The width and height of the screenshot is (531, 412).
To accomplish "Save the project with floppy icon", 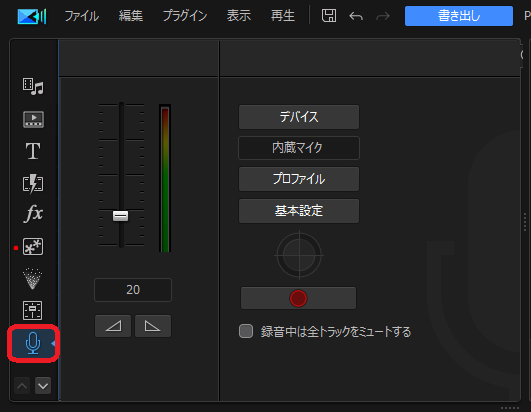I will (328, 16).
